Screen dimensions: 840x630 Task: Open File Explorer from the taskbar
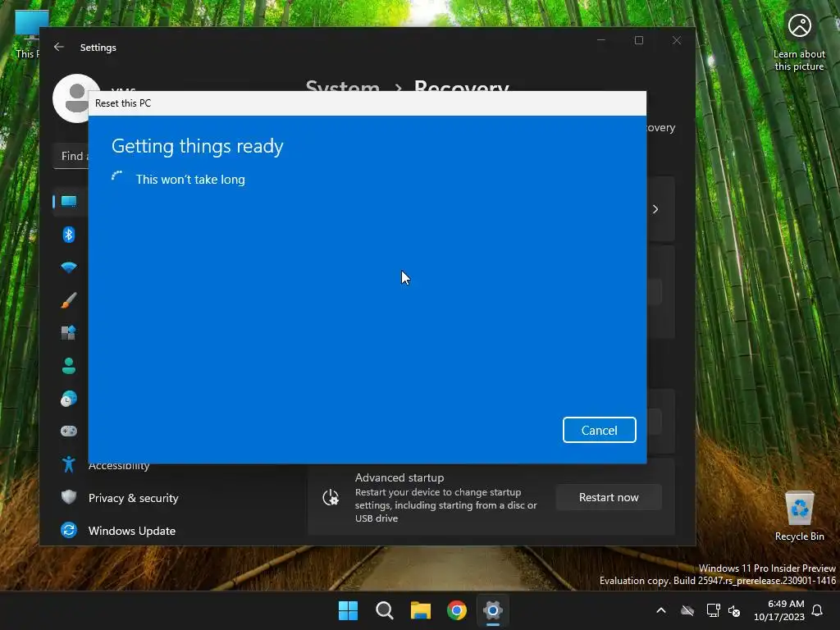(421, 610)
